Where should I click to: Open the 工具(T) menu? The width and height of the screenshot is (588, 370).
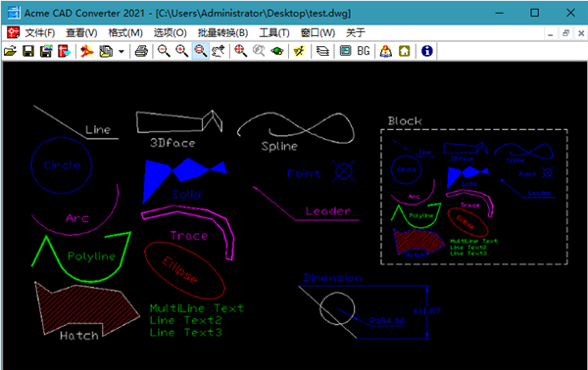(274, 33)
